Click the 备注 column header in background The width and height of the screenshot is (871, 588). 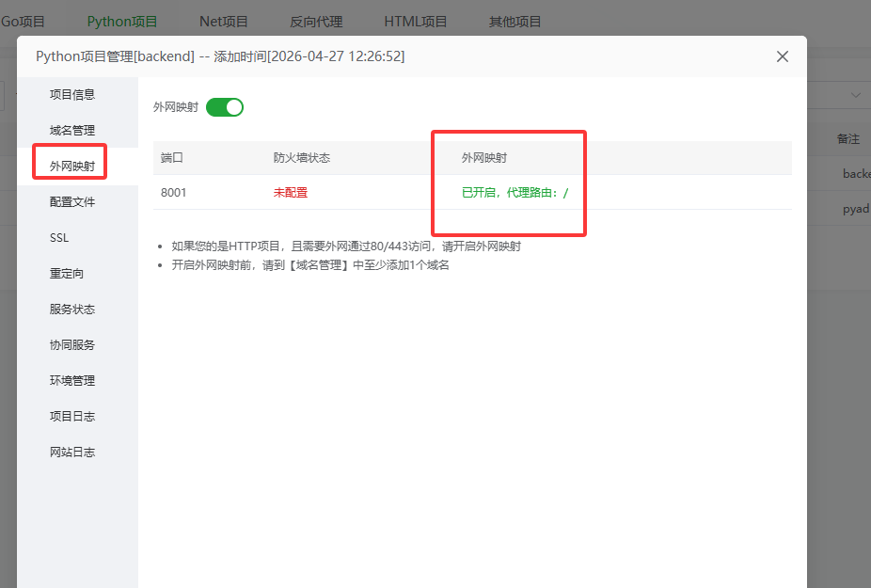(848, 139)
